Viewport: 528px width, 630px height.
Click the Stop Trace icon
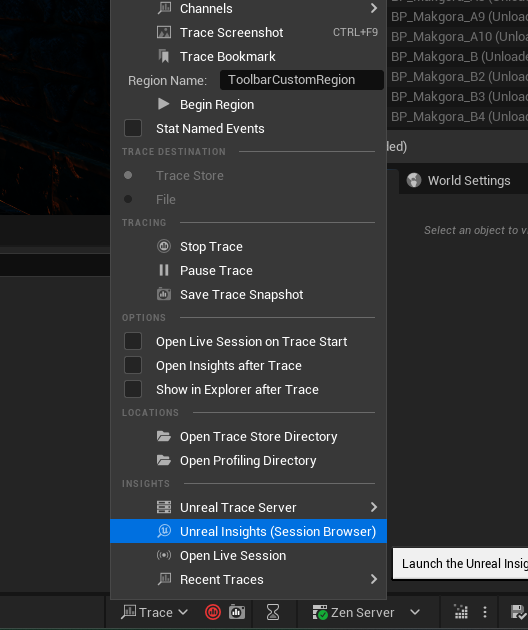pos(164,246)
